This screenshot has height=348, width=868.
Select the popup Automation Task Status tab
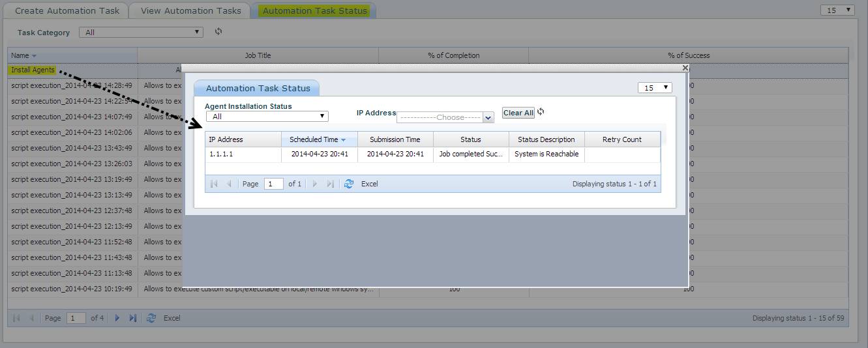click(x=257, y=88)
